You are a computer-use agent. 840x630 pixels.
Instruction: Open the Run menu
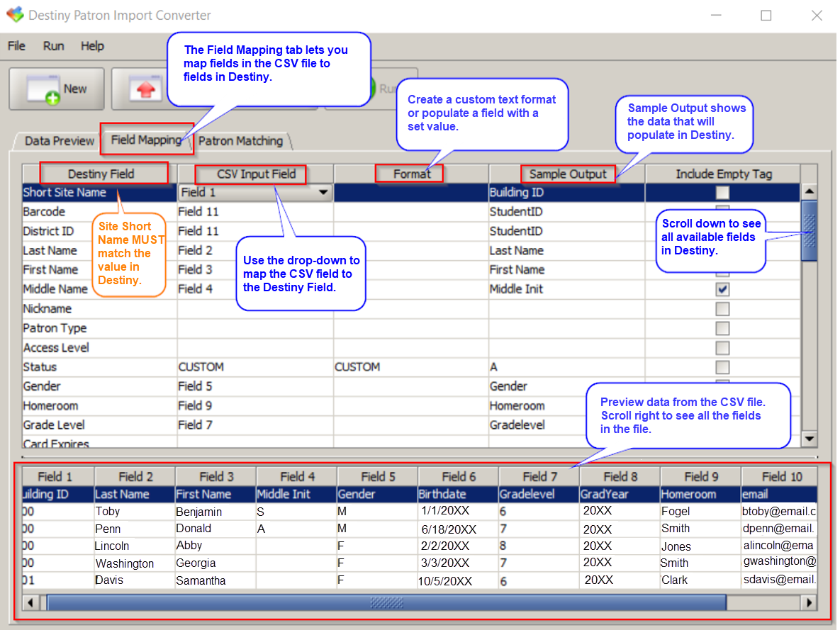pos(53,45)
